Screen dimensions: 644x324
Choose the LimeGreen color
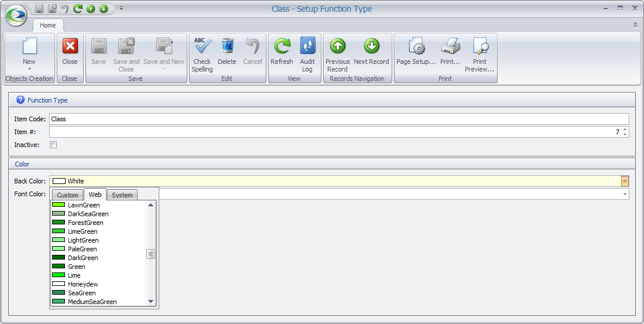(x=98, y=231)
